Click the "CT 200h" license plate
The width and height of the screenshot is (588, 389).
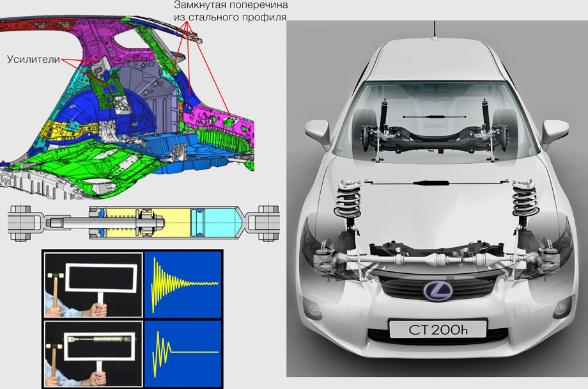click(x=438, y=329)
